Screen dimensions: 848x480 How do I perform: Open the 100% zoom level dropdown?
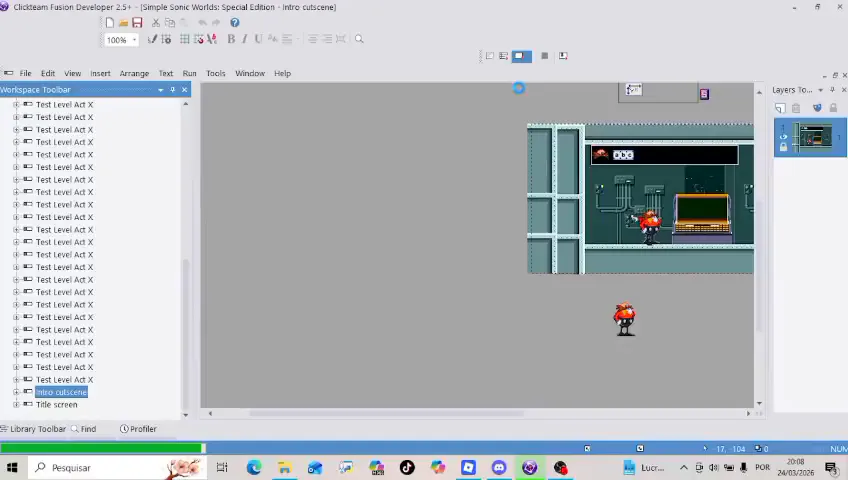pyautogui.click(x=135, y=39)
